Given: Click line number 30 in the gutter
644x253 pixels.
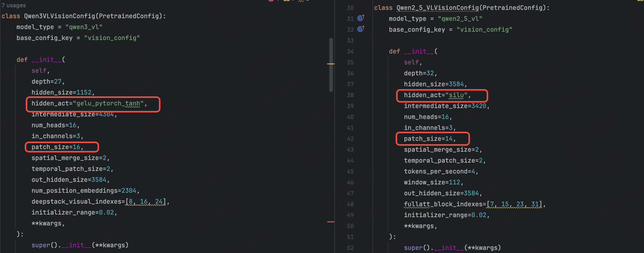Looking at the screenshot, I should [x=350, y=8].
